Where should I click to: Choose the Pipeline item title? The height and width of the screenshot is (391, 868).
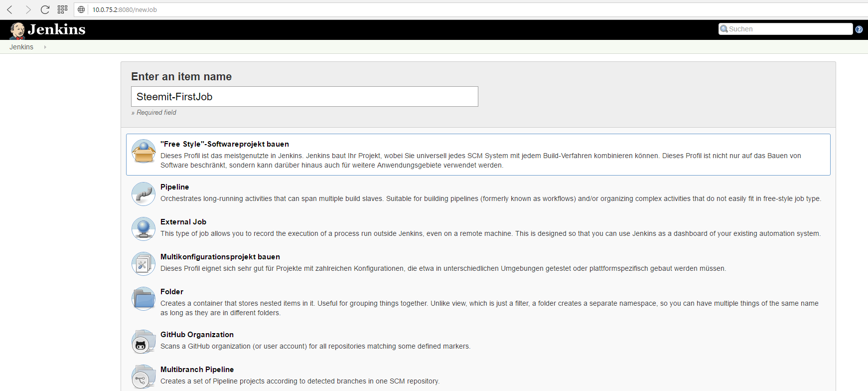pos(174,187)
